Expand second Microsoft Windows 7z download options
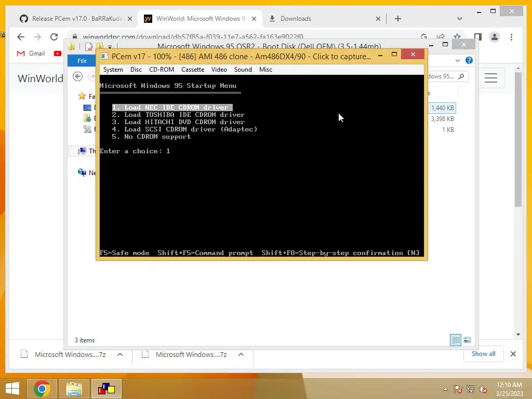Viewport: 532px width, 399px height. pyautogui.click(x=241, y=354)
